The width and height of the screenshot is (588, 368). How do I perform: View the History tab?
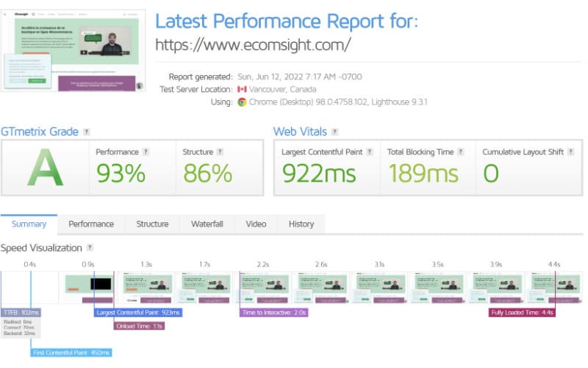click(x=301, y=224)
